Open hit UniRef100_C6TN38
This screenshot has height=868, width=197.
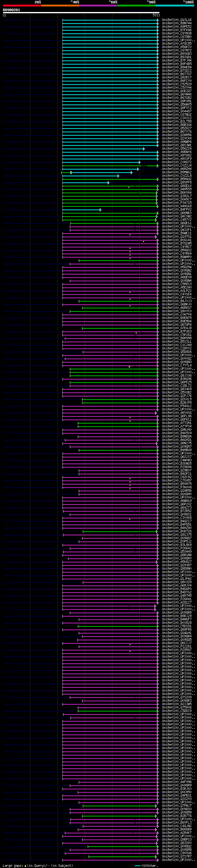pyautogui.click(x=177, y=33)
